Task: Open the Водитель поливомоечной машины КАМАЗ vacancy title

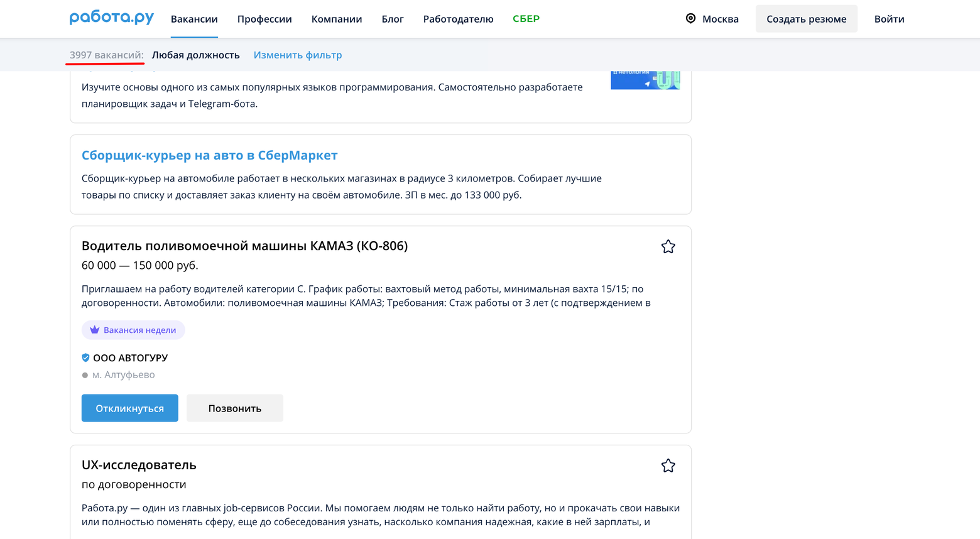Action: click(244, 246)
